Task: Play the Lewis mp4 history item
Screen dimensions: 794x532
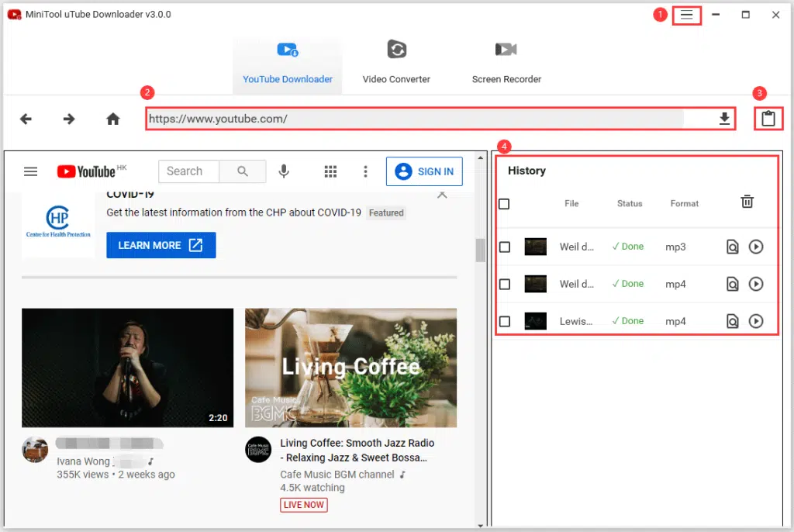Action: pyautogui.click(x=756, y=321)
